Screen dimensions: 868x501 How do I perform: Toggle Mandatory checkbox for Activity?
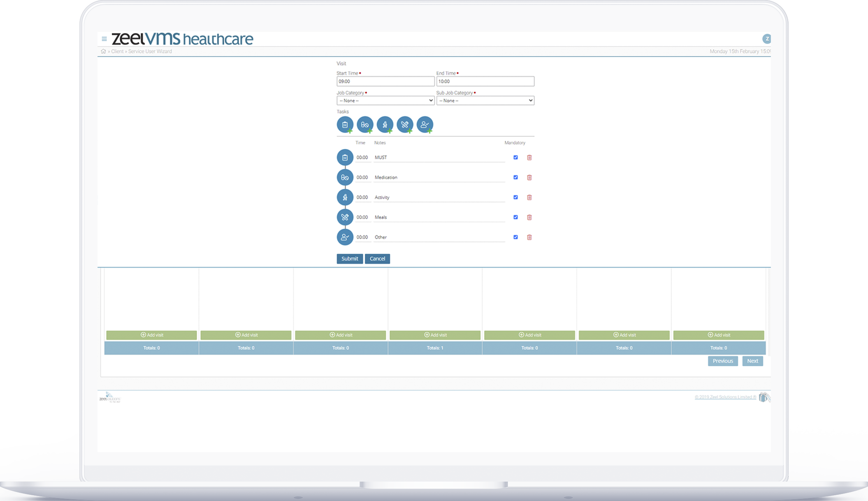click(515, 197)
